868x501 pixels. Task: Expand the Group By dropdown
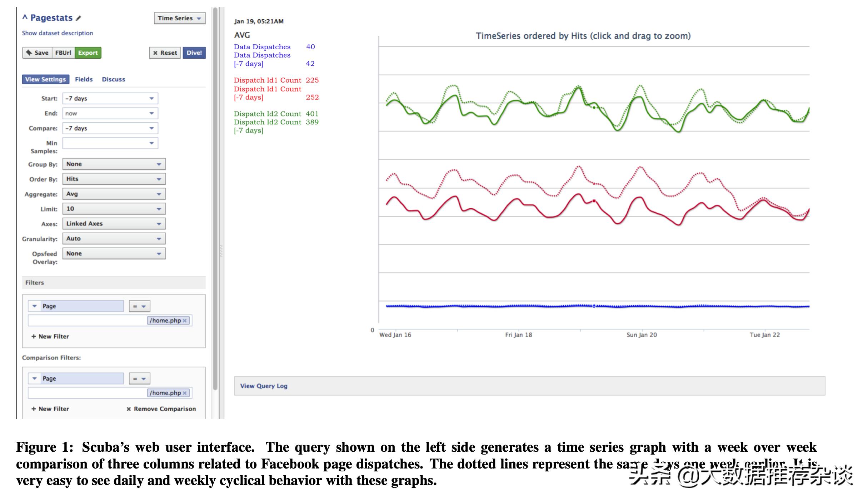pyautogui.click(x=114, y=164)
